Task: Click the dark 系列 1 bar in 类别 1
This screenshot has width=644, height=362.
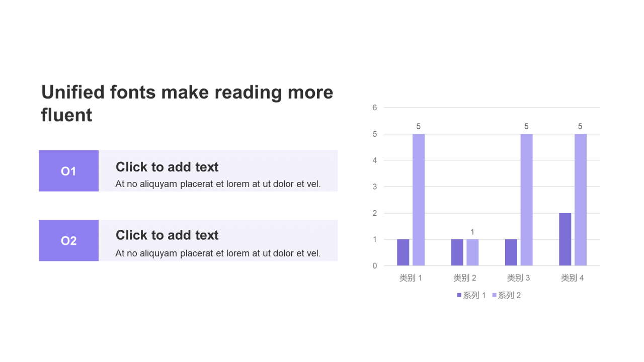Action: click(x=403, y=252)
